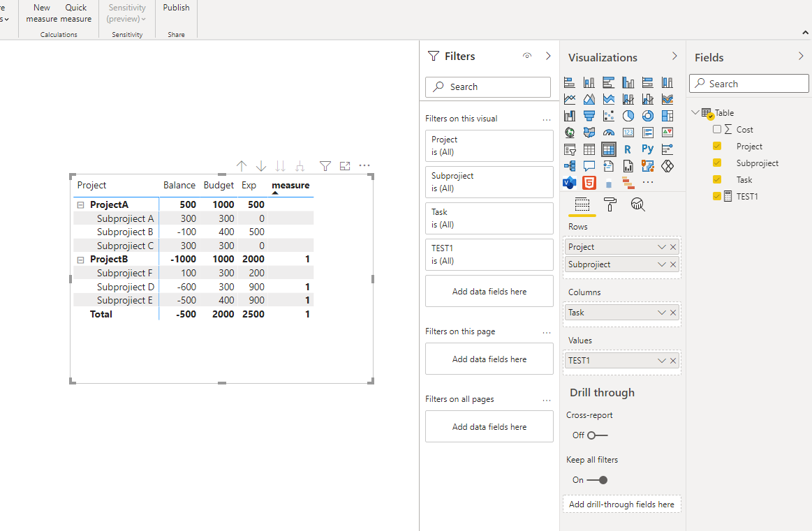Open the Sensitivity (preview) dropdown

127,13
